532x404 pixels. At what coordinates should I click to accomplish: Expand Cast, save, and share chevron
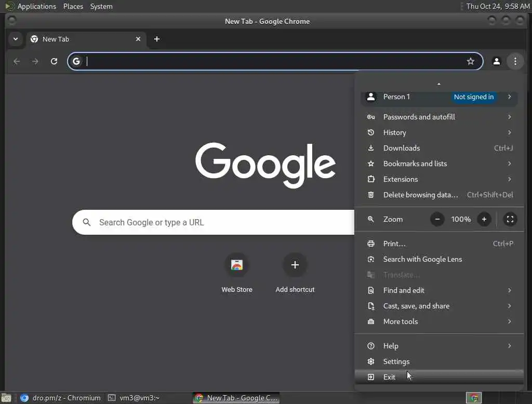click(x=509, y=306)
